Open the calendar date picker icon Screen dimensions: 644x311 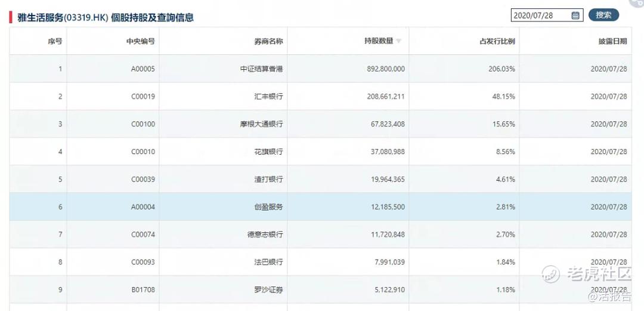pyautogui.click(x=575, y=15)
